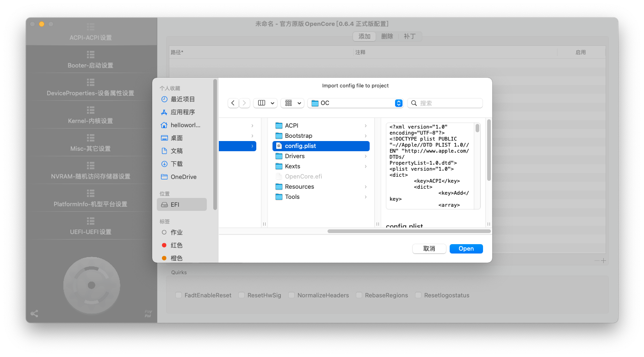Click the XML preview vertical scrollbar

pos(477,128)
